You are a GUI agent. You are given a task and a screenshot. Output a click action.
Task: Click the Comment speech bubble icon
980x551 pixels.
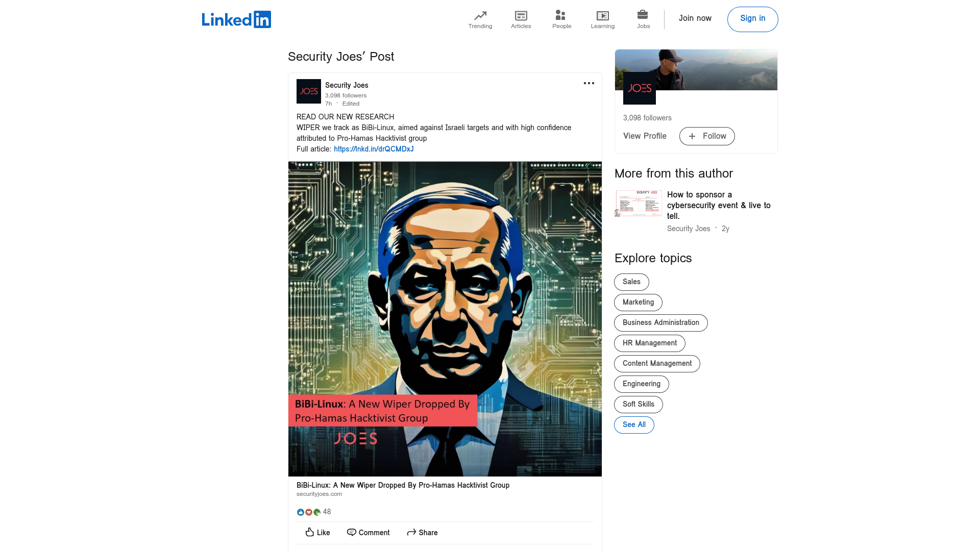[351, 532]
